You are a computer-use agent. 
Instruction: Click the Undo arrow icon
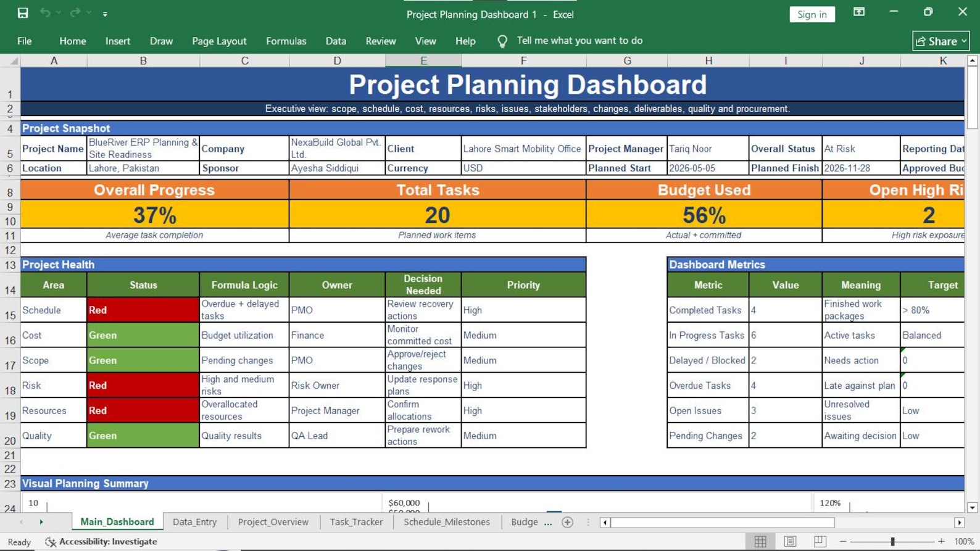(x=45, y=13)
